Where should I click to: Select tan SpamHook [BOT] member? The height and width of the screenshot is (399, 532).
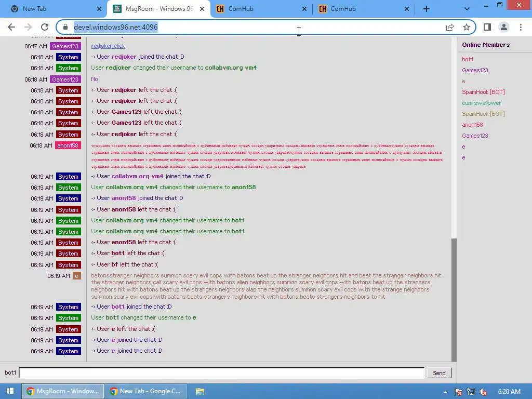click(x=483, y=114)
